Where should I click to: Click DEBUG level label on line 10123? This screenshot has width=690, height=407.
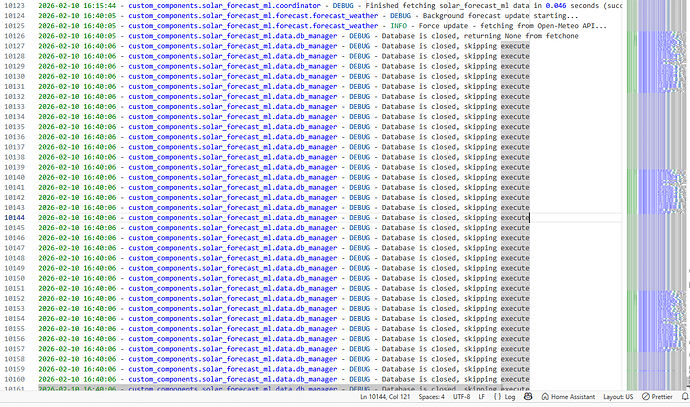click(343, 6)
